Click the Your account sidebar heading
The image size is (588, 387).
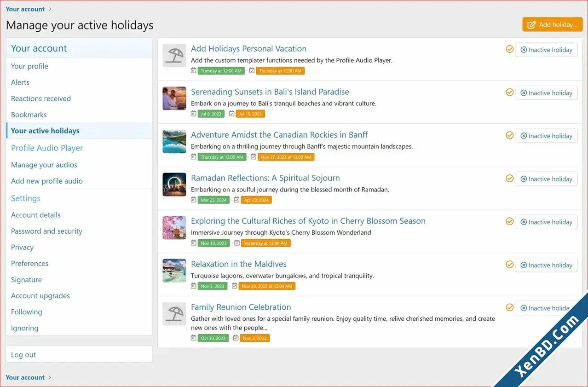pyautogui.click(x=39, y=48)
